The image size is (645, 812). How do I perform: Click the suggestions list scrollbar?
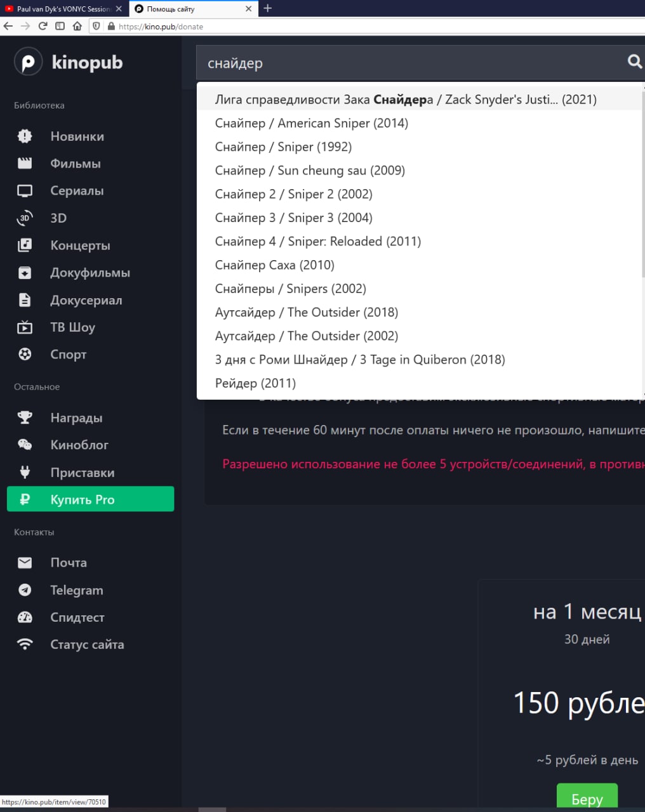point(642,184)
